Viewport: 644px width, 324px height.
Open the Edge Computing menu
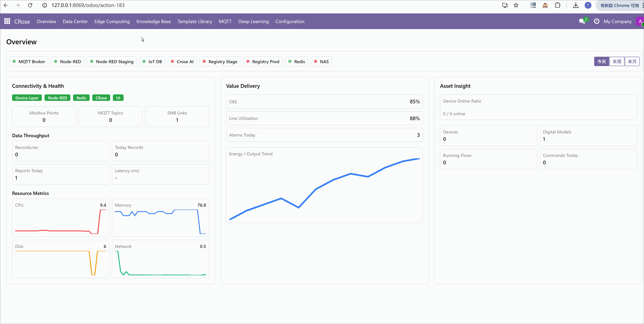click(112, 21)
